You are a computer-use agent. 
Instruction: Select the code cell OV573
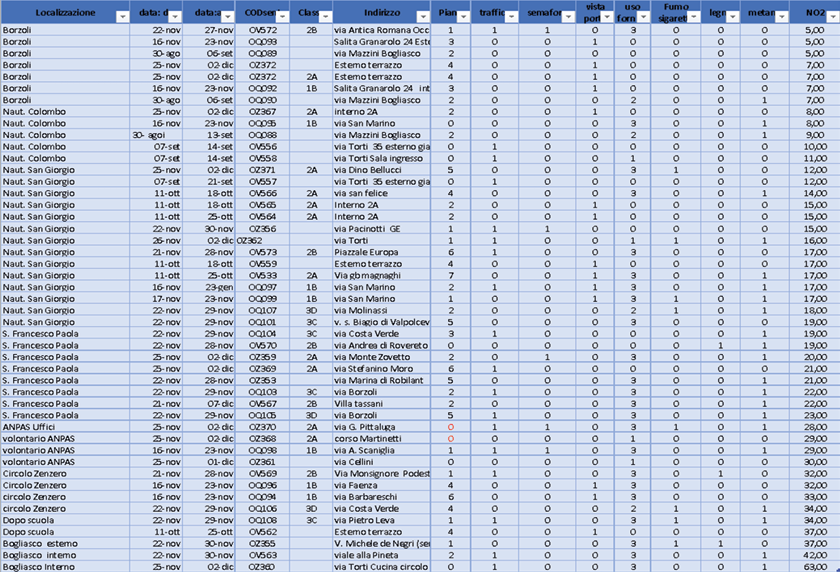point(262,252)
